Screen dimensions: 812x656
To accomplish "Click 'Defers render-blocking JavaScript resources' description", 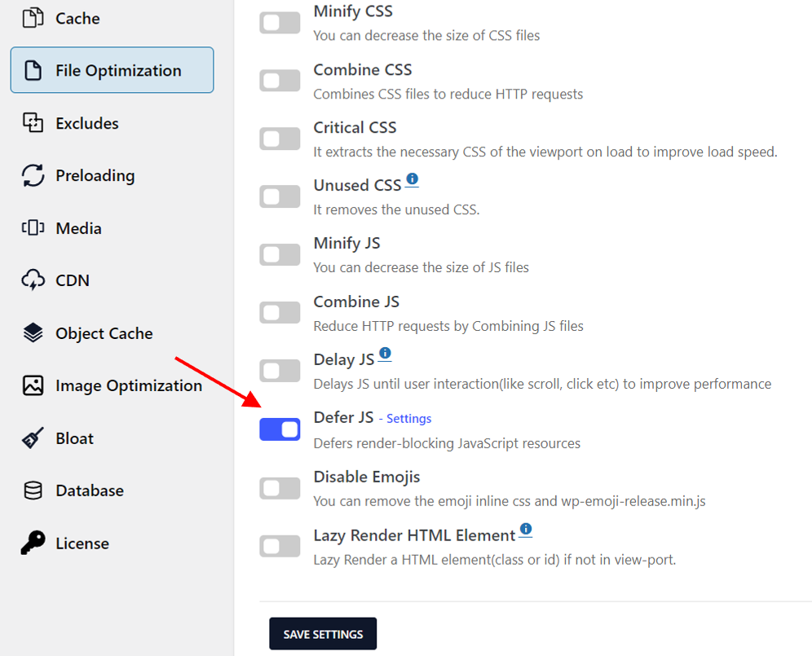I will (x=447, y=443).
